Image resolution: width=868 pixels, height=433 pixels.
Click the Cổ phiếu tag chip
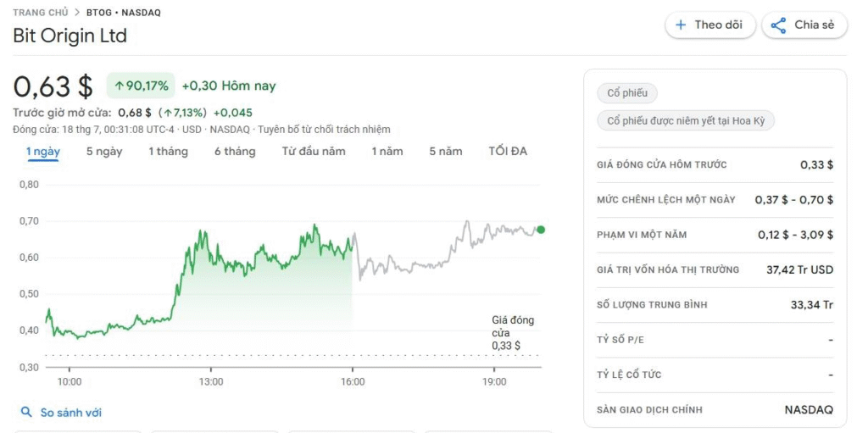coord(627,93)
